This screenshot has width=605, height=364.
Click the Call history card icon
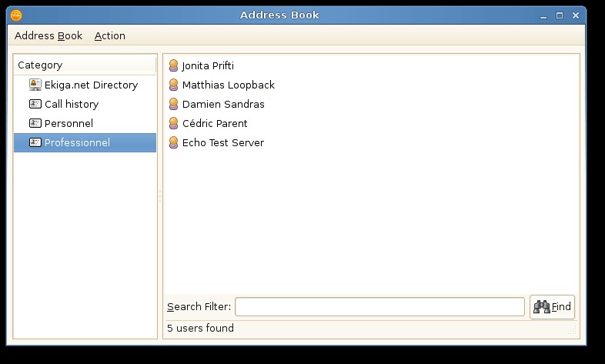point(35,104)
